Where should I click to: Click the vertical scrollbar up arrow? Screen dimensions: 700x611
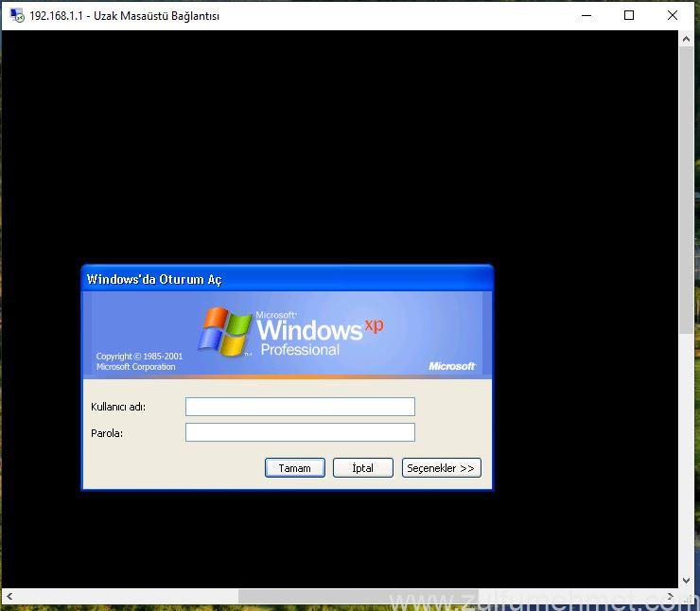point(686,40)
